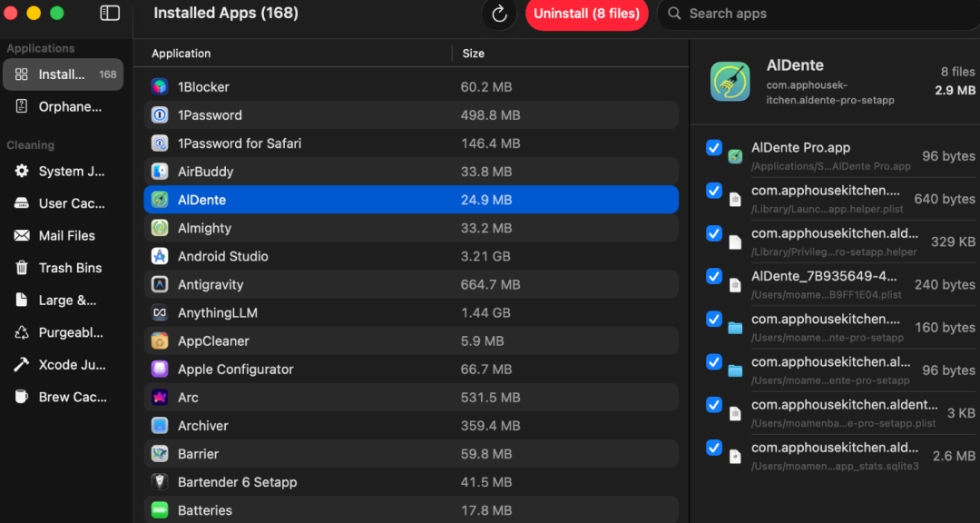Uncheck the 2.6 MB sqlite3 file checkbox
This screenshot has height=523, width=980.
click(x=714, y=448)
